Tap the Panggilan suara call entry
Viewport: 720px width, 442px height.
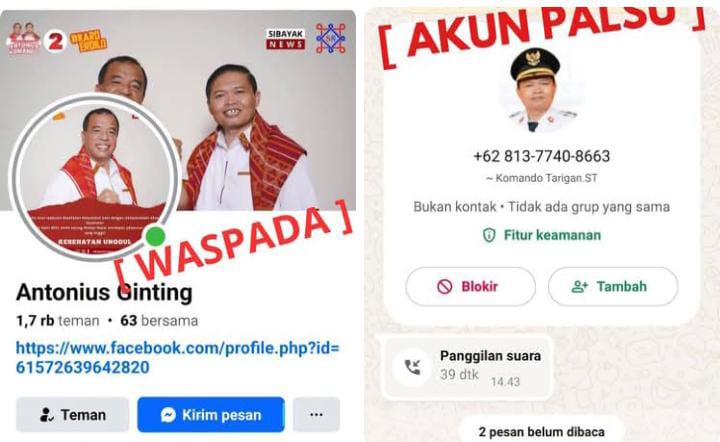pyautogui.click(x=467, y=367)
